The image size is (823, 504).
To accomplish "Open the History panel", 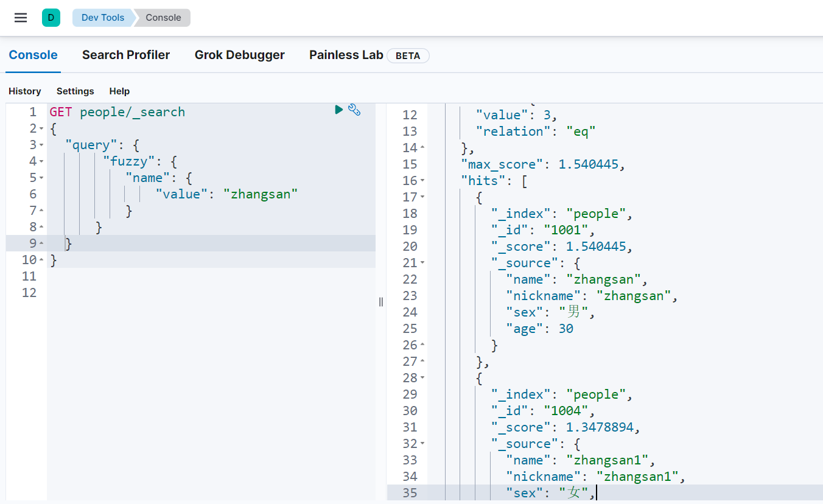I will coord(25,91).
